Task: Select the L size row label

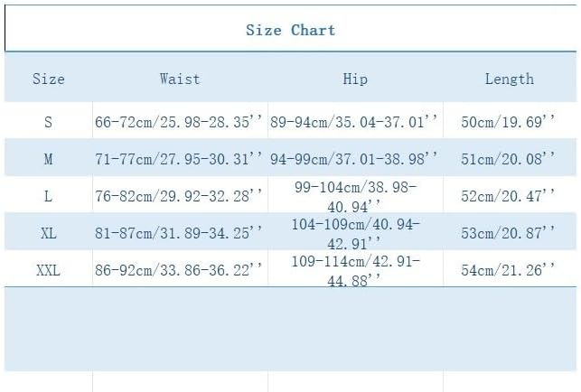Action: coord(49,195)
